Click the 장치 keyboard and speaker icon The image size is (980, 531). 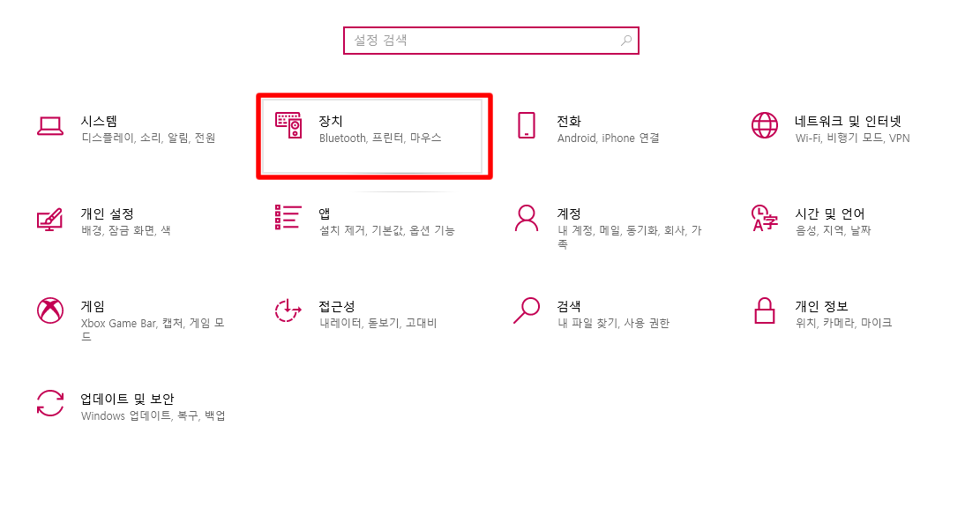[x=288, y=125]
